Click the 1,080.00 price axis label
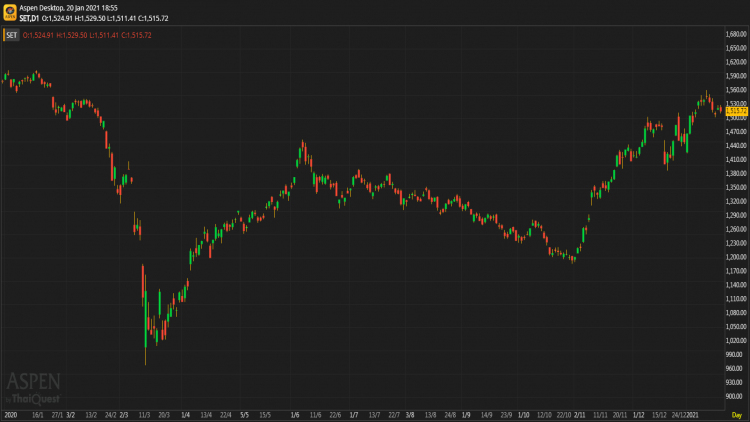Viewport: 750px width, 422px height. point(736,312)
